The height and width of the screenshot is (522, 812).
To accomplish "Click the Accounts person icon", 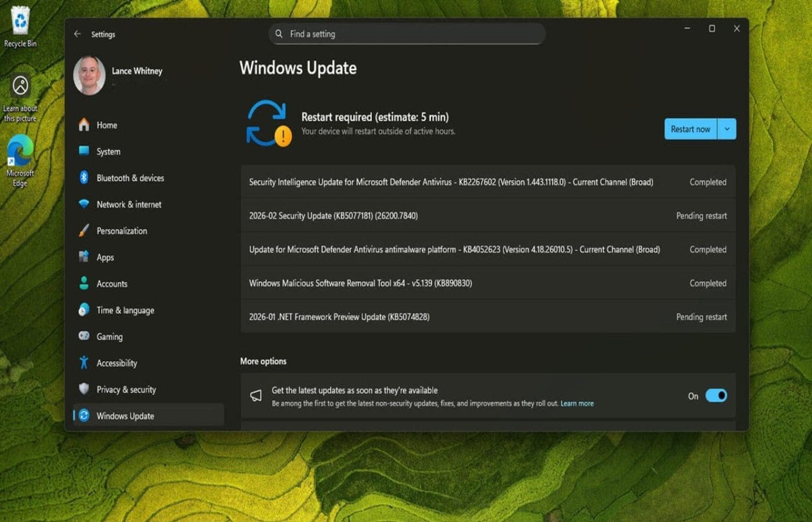I will click(84, 283).
